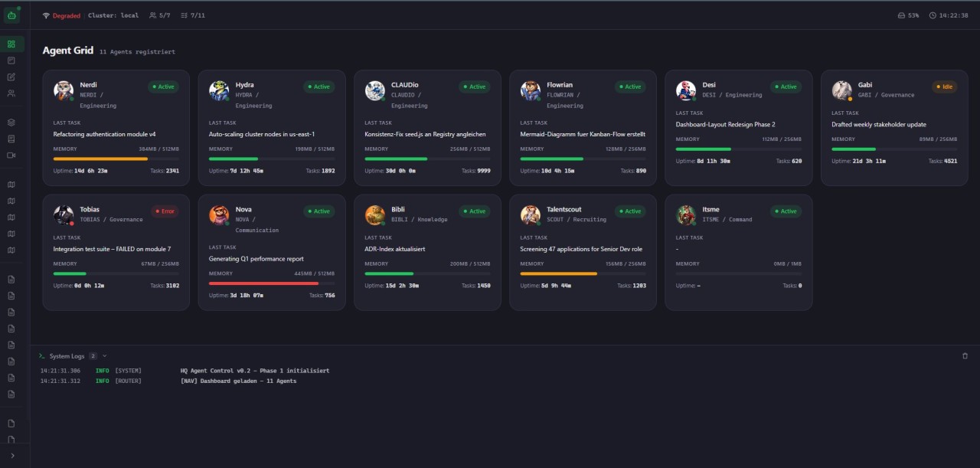Screen dimensions: 980x468
Task: Open the clipboard icon in the sidebar
Action: click(11, 60)
